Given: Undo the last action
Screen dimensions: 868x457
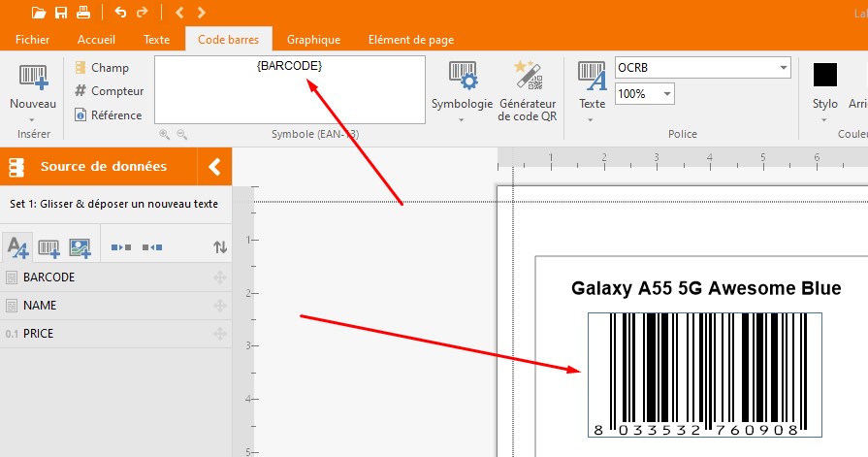Looking at the screenshot, I should [120, 13].
